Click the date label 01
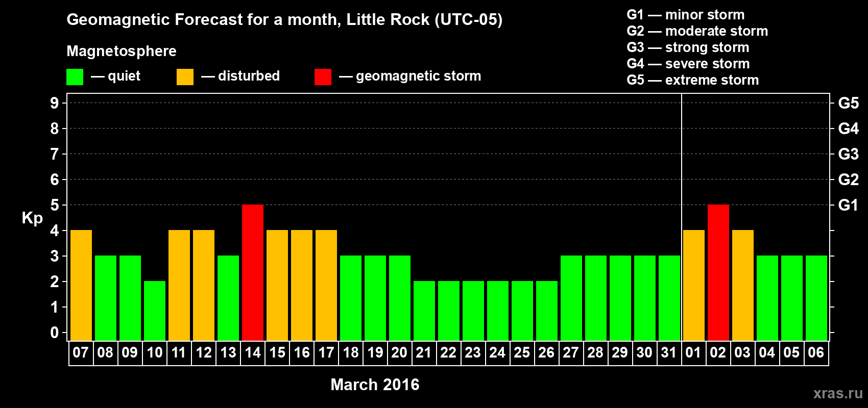Image resolution: width=868 pixels, height=408 pixels. click(x=693, y=352)
